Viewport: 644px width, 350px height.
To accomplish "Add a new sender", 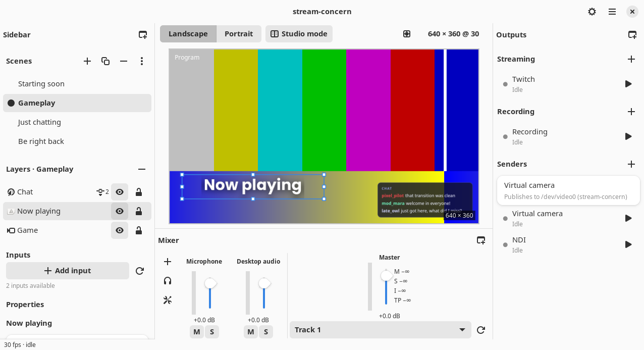I will click(x=631, y=164).
